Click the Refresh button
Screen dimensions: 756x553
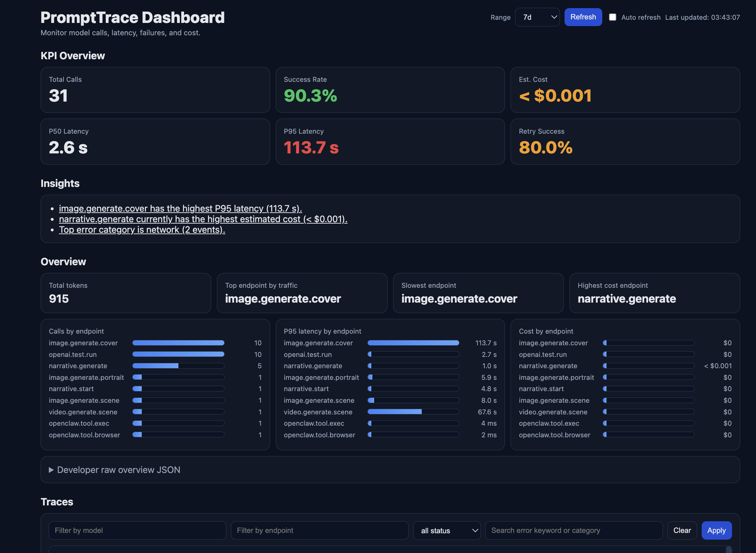[583, 17]
